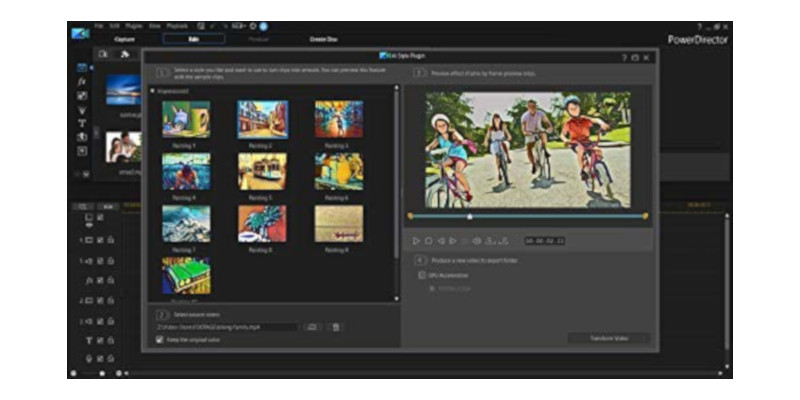Toggle the preview eye icon
Viewport: 800px width, 400px height.
coord(477,241)
